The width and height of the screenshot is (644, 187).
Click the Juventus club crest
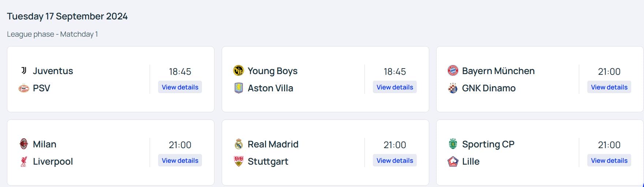(x=24, y=70)
